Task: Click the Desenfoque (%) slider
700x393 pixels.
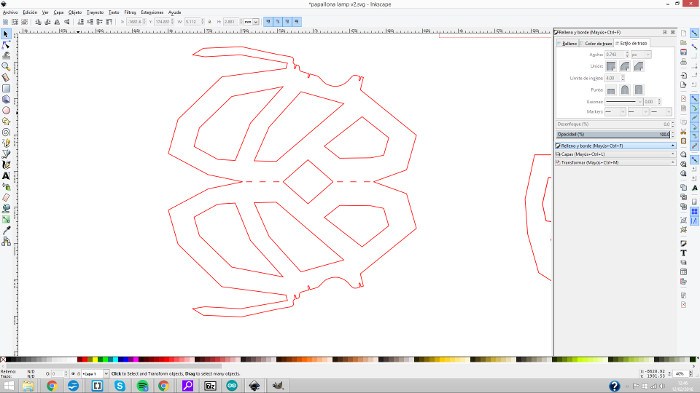Action: (x=613, y=124)
